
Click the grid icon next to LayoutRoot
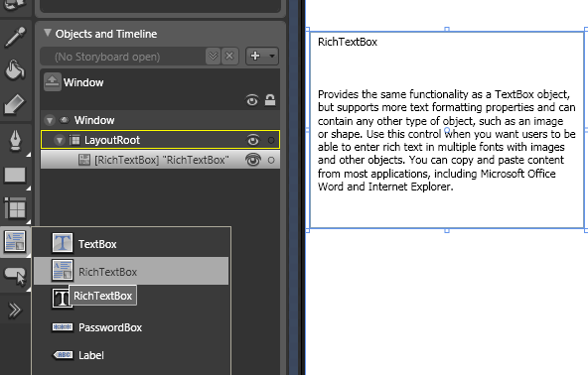point(74,140)
